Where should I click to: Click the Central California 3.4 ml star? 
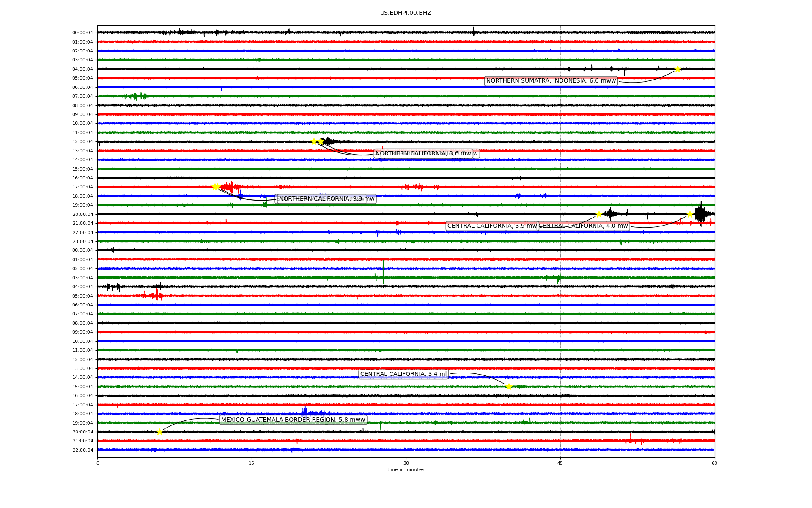(509, 387)
